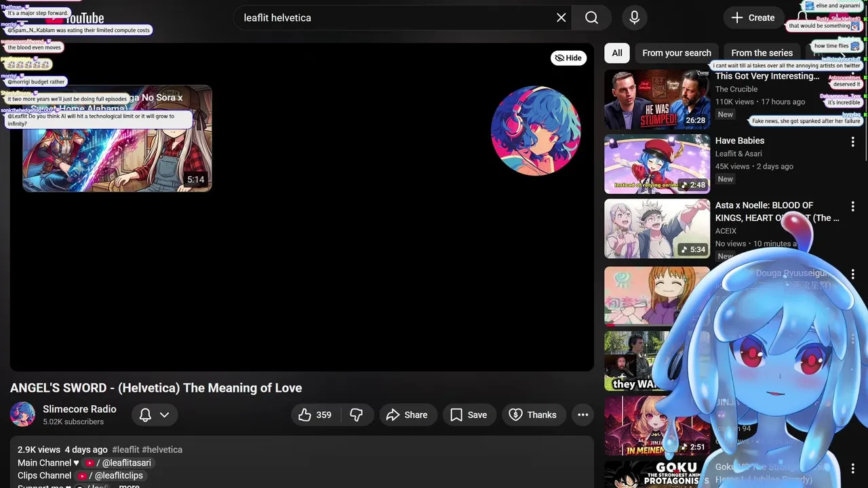
Task: Click the #leaflit hashtag
Action: pyautogui.click(x=125, y=449)
